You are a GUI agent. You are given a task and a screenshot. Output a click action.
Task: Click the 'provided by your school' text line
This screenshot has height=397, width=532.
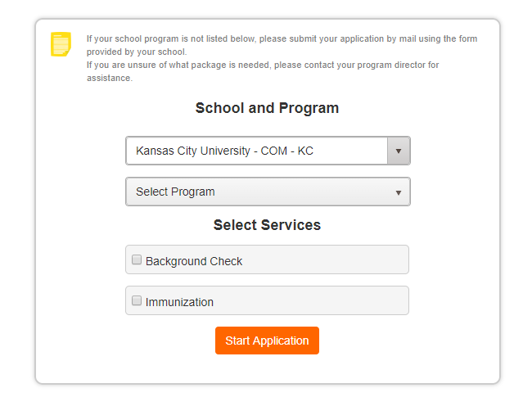click(x=137, y=52)
